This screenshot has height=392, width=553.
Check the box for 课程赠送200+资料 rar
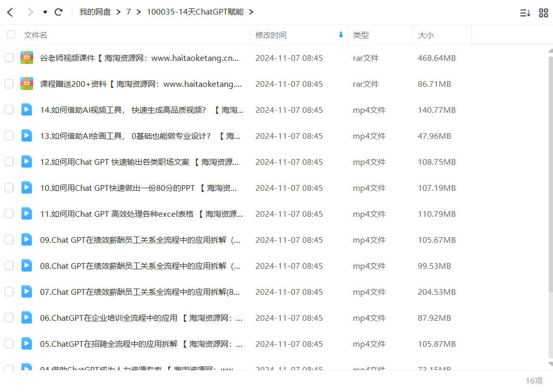[9, 84]
